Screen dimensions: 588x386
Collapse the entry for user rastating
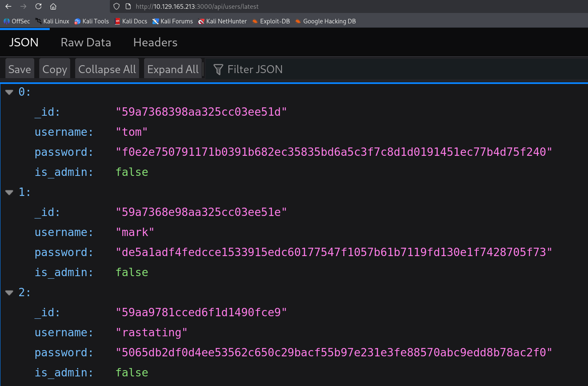click(x=9, y=292)
